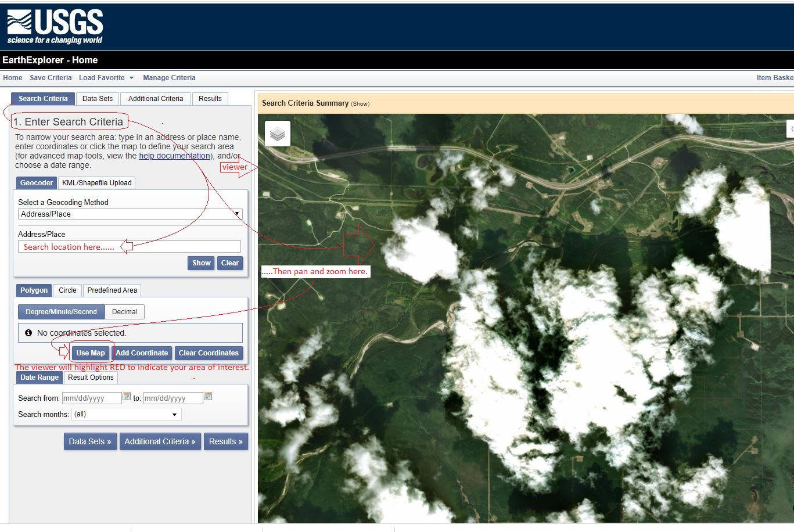Enable the Predefined Area selection mode

[x=112, y=290]
